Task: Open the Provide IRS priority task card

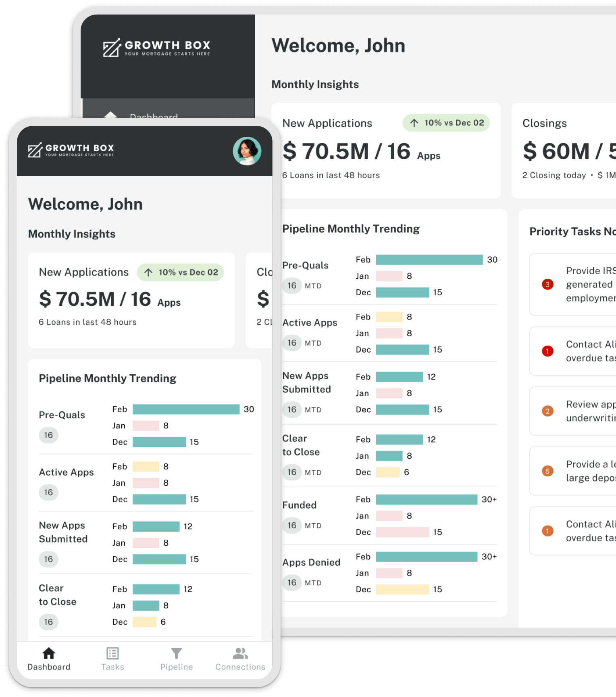Action: (573, 284)
